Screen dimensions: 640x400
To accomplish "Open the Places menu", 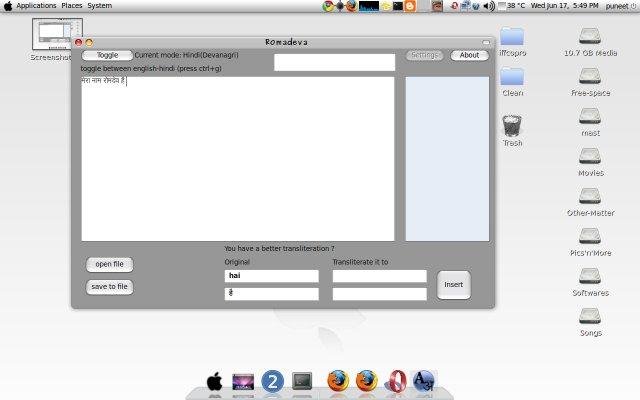I will (x=72, y=6).
